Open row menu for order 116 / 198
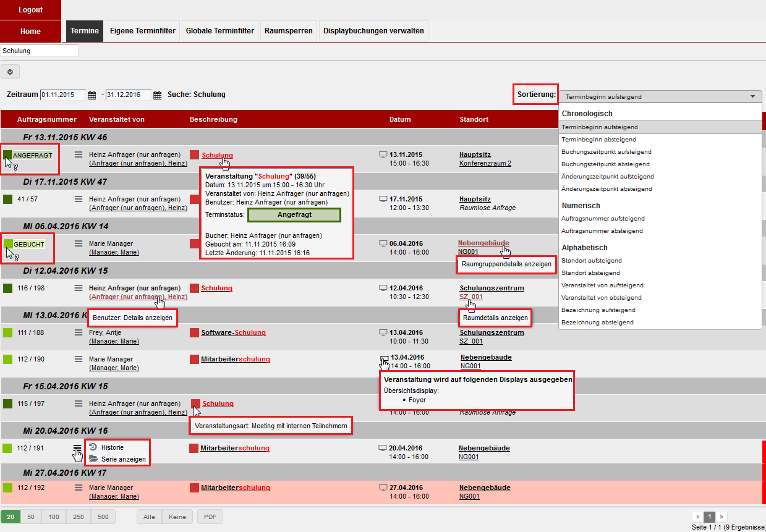Viewport: 766px width, 532px height. point(78,288)
